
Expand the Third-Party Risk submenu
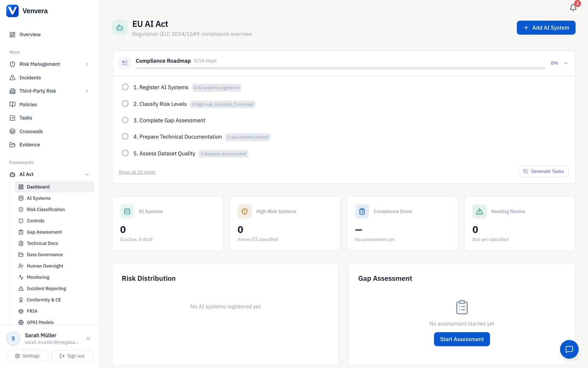[x=87, y=91]
